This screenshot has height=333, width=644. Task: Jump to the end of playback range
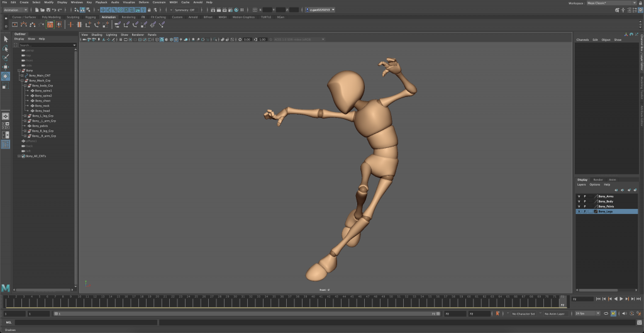pyautogui.click(x=637, y=299)
